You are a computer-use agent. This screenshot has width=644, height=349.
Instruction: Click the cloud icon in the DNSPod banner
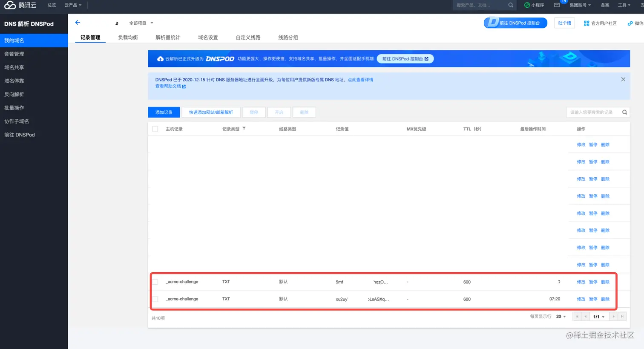[x=160, y=59]
